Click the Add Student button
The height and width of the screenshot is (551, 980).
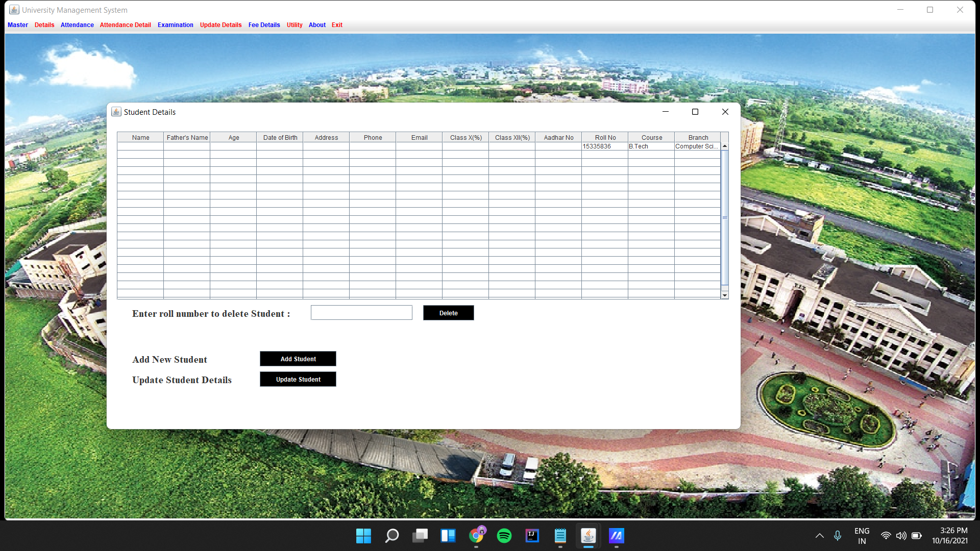298,359
